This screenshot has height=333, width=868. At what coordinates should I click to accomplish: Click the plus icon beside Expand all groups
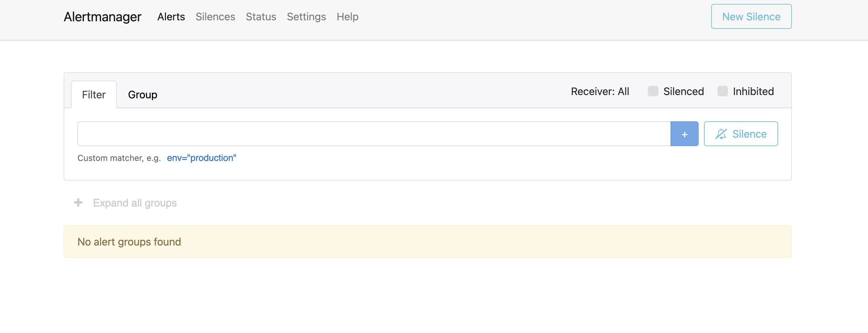pos(78,203)
